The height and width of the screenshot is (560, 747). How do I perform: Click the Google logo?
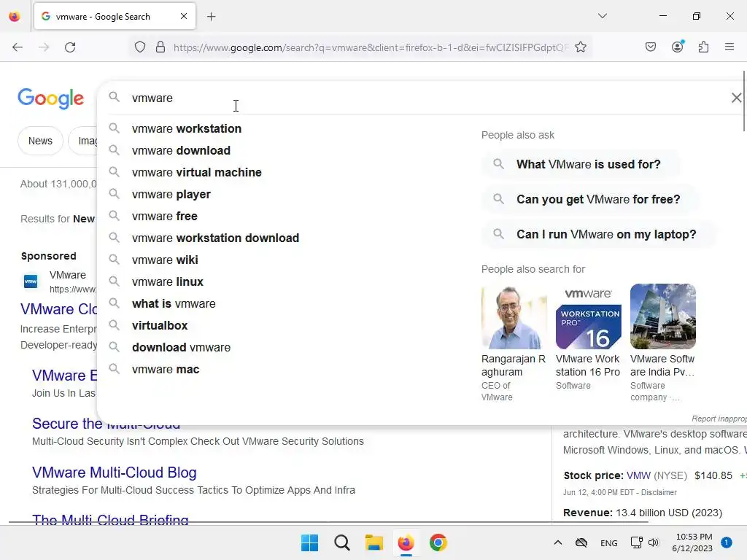50,98
